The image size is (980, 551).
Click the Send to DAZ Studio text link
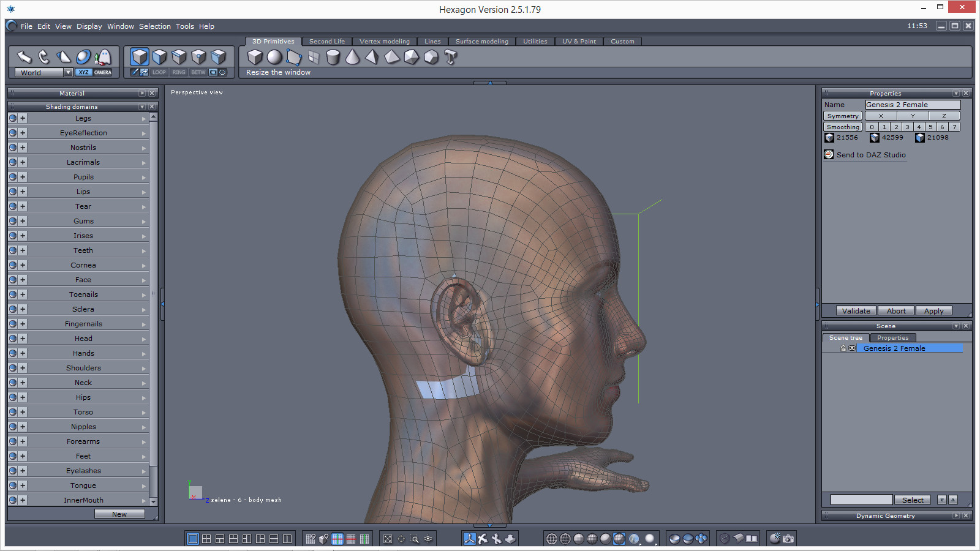click(871, 155)
